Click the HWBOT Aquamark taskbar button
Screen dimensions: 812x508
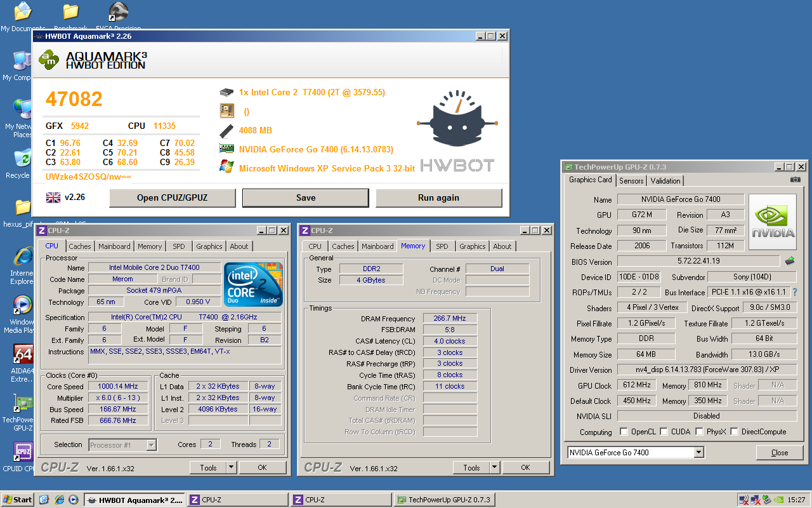(134, 500)
